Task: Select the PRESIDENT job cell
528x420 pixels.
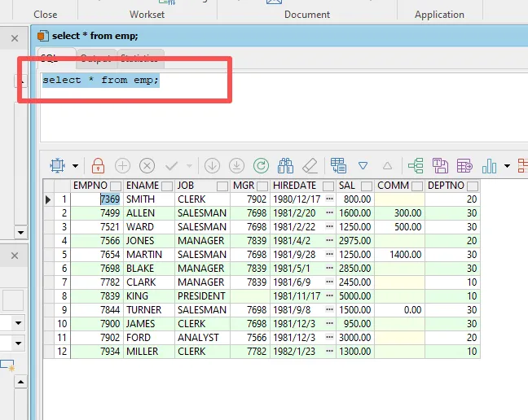Action: coord(202,296)
